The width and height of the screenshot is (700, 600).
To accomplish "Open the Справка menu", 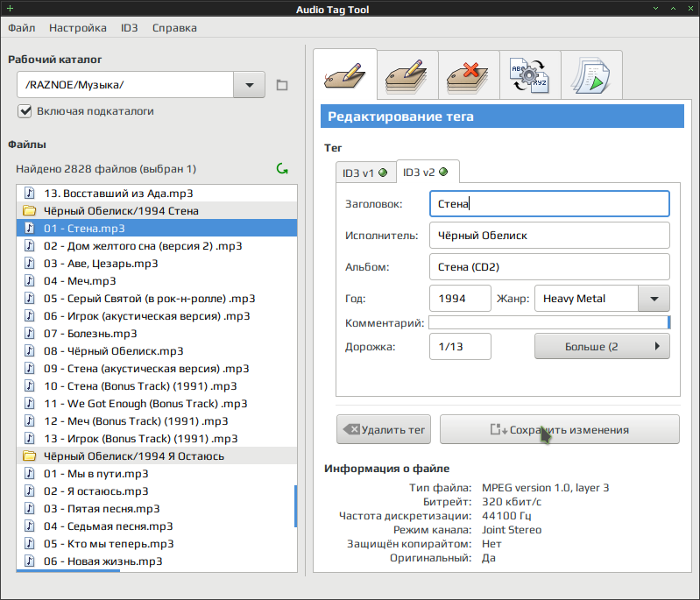I will [x=174, y=28].
